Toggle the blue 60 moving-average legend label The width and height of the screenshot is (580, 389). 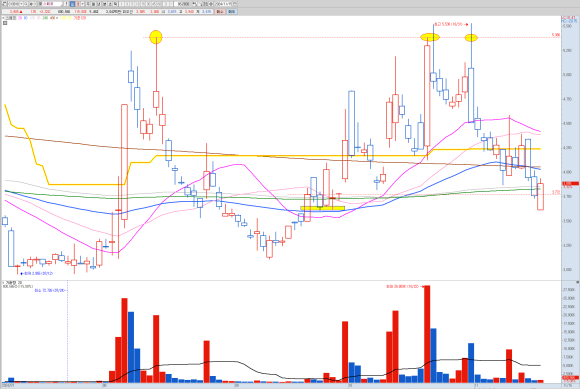26,18
